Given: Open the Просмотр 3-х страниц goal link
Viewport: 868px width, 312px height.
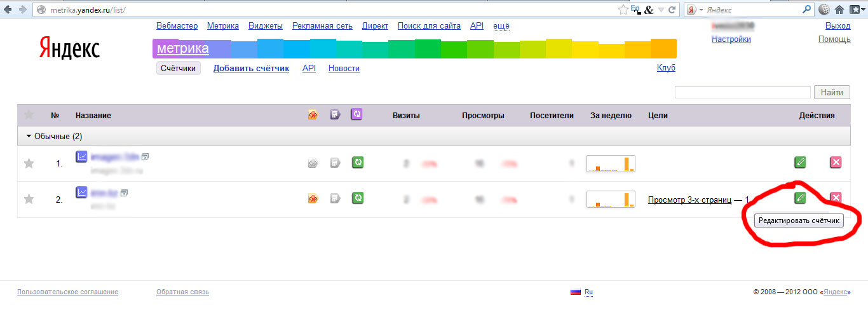Looking at the screenshot, I should click(689, 200).
